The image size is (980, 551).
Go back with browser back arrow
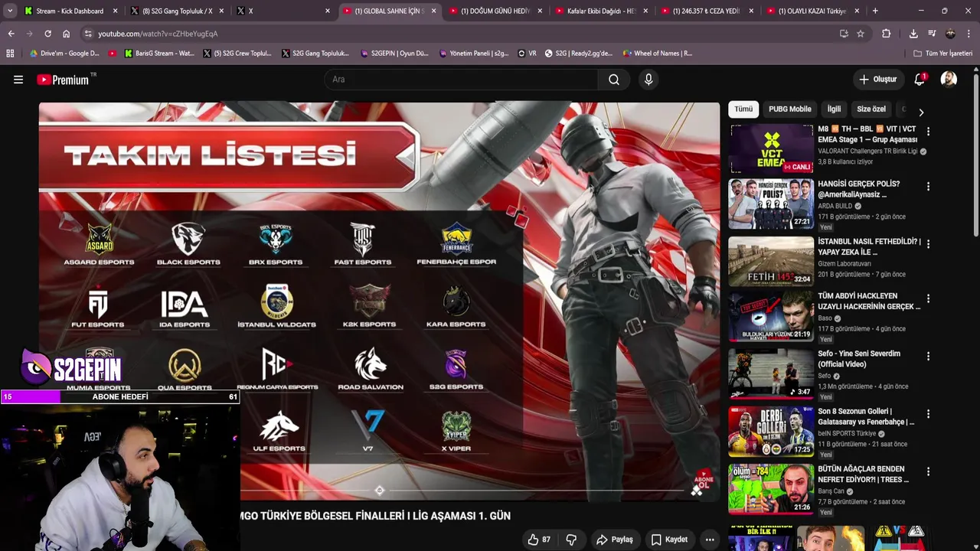11,34
